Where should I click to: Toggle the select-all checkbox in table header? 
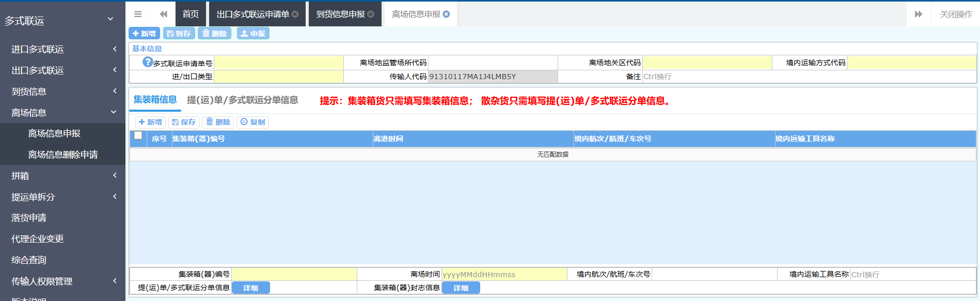pos(138,136)
